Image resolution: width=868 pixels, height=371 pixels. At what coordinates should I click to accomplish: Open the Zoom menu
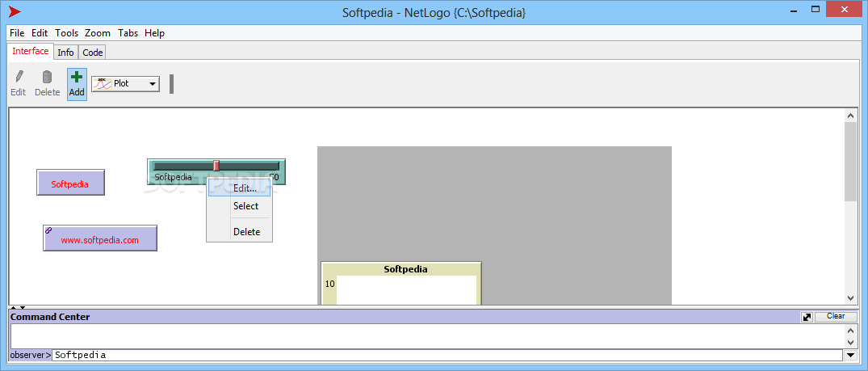[98, 33]
